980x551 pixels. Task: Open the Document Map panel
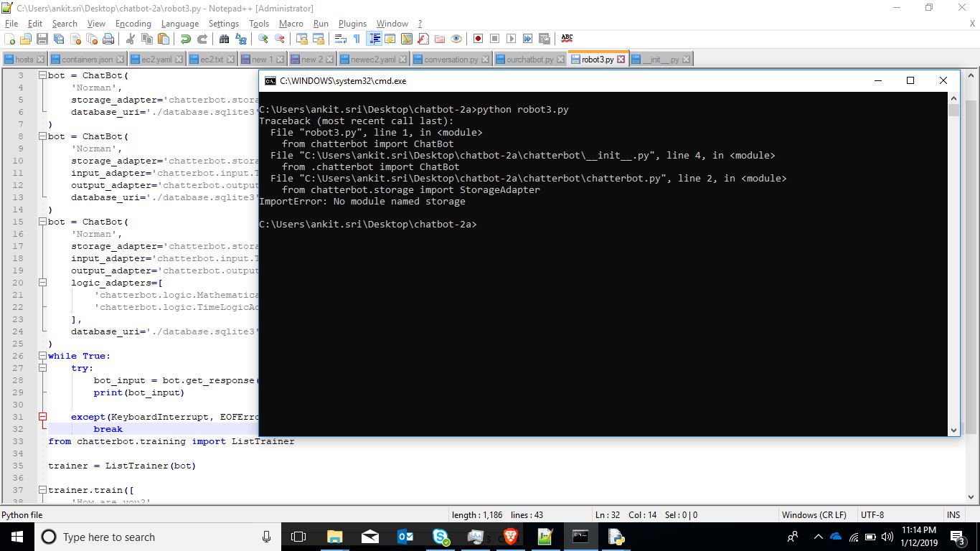407,38
